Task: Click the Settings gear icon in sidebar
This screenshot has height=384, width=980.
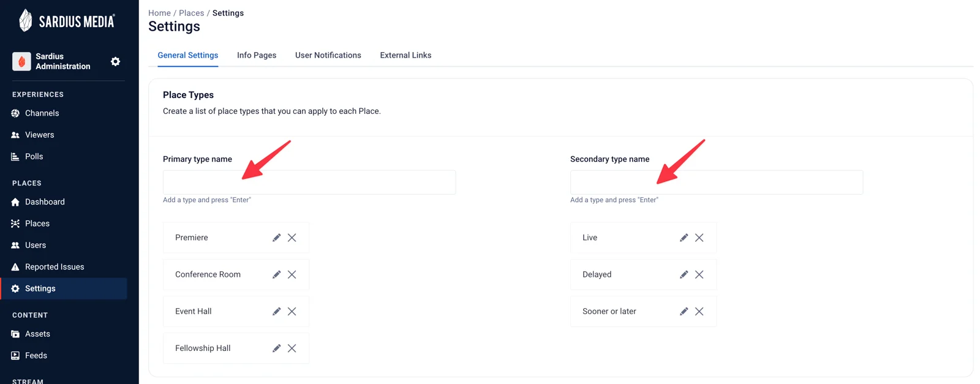Action: pos(15,288)
